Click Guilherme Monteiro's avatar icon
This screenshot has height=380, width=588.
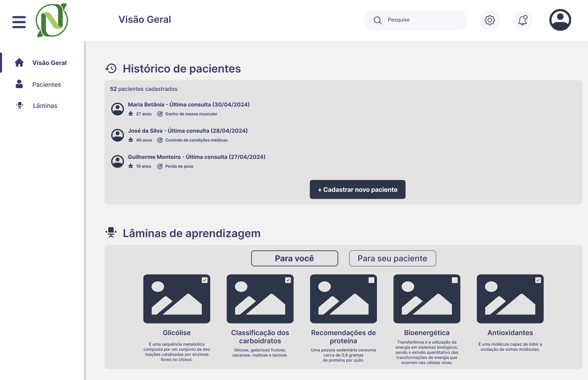[118, 161]
